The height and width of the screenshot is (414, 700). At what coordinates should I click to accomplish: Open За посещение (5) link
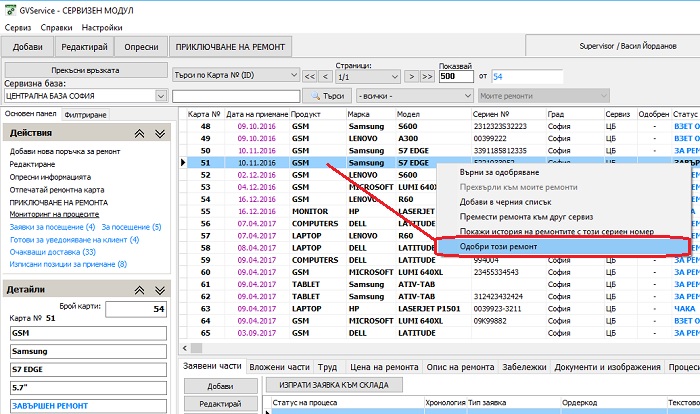pos(131,227)
